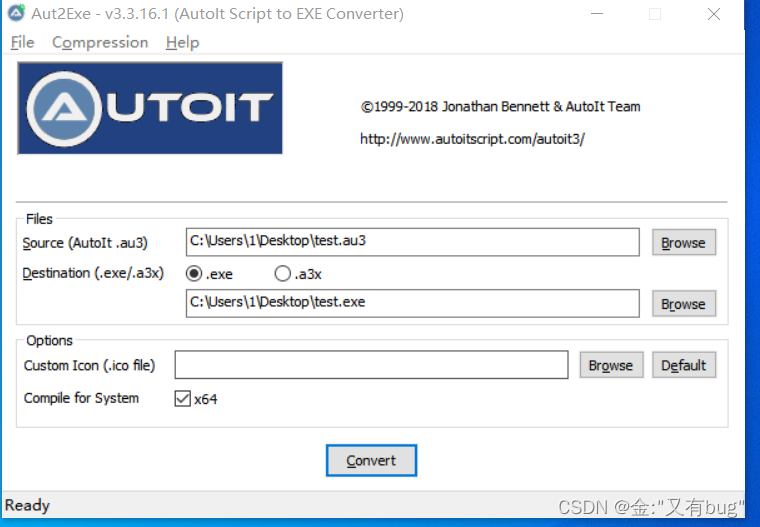Select the .a3x destination radio button
Viewport: 760px width, 527px height.
[x=283, y=273]
